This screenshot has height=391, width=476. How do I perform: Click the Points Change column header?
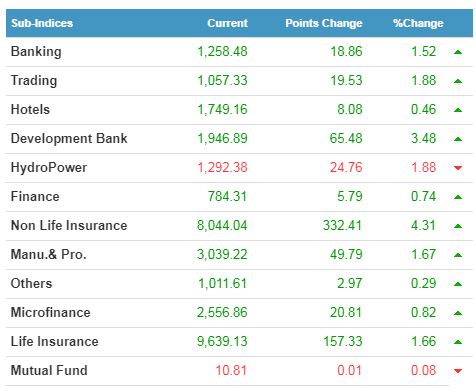point(324,23)
